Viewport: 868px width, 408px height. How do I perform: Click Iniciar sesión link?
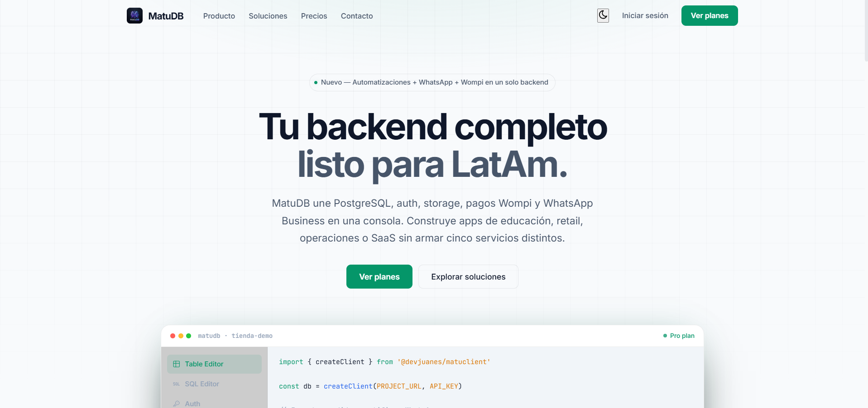645,15
